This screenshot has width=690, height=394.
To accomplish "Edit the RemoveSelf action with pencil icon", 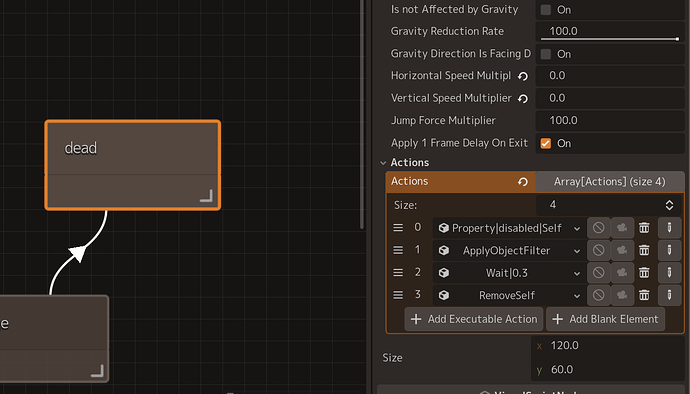I will (669, 295).
